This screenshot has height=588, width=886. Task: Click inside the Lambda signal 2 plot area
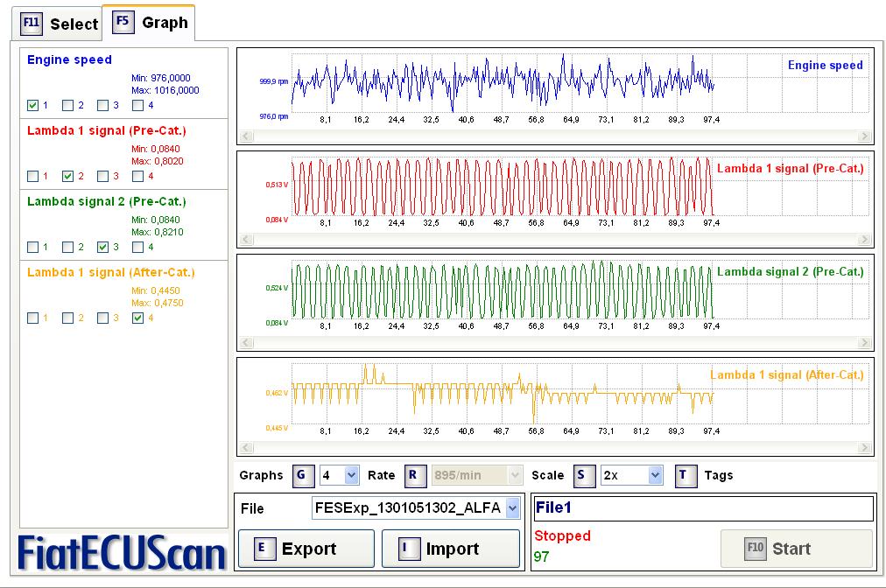tap(580, 290)
